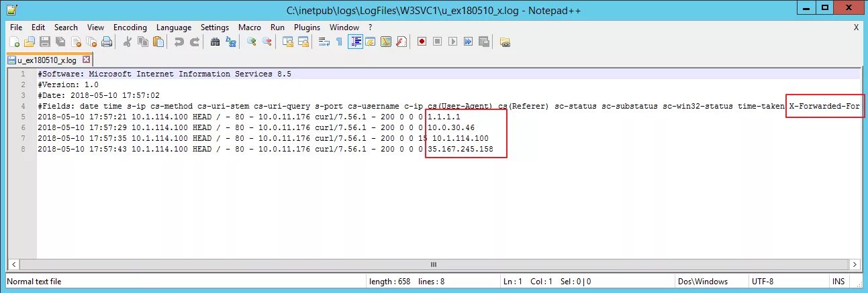Click the Save toolbar icon
The width and height of the screenshot is (868, 293).
point(45,42)
